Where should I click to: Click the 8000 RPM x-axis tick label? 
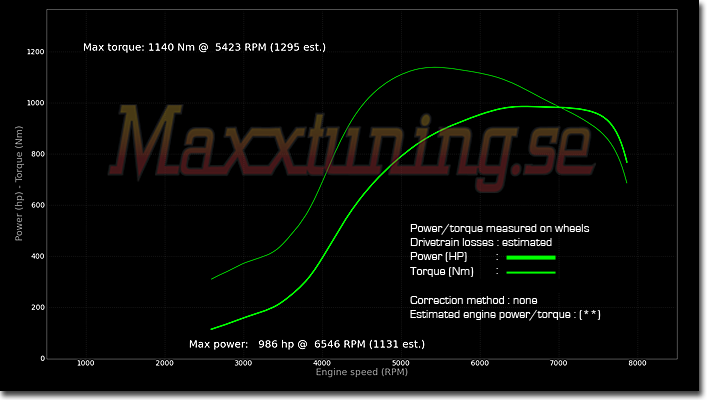point(637,363)
